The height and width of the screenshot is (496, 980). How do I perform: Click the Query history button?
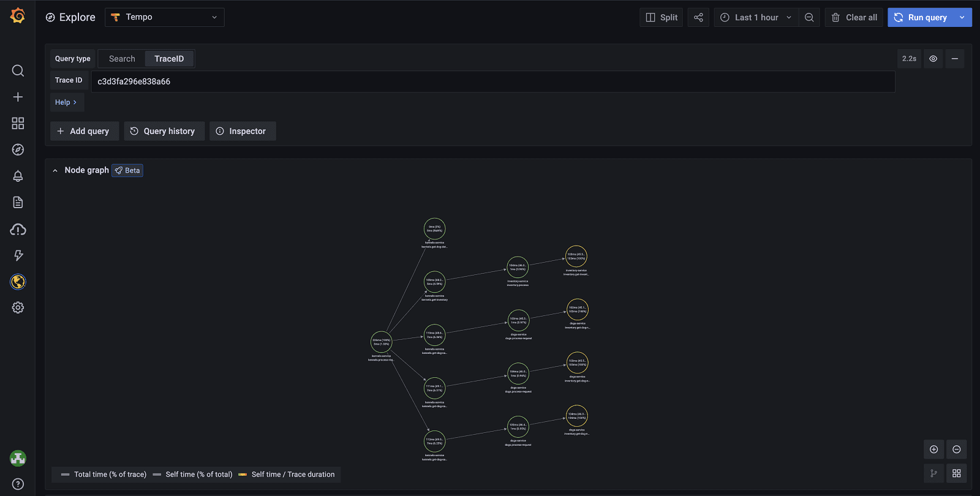coord(164,131)
